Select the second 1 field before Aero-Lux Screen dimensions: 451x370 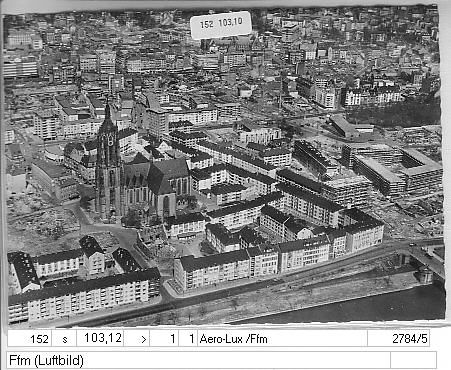pos(188,338)
